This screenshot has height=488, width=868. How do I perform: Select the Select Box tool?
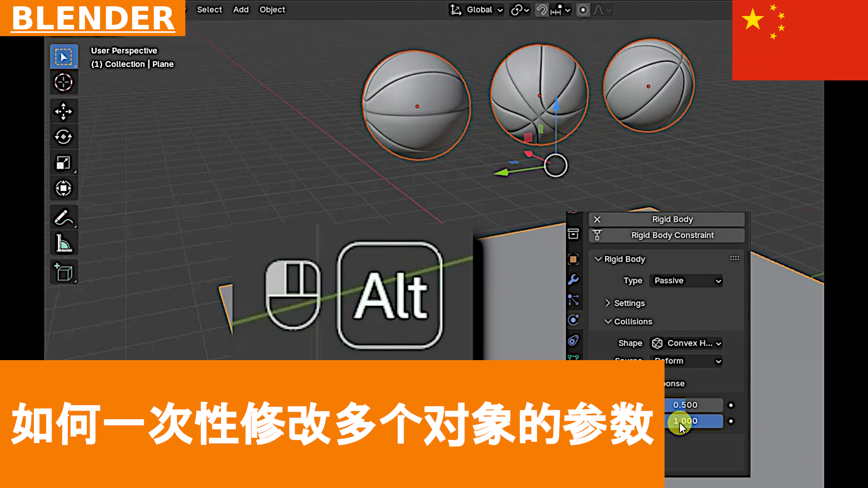click(x=63, y=57)
